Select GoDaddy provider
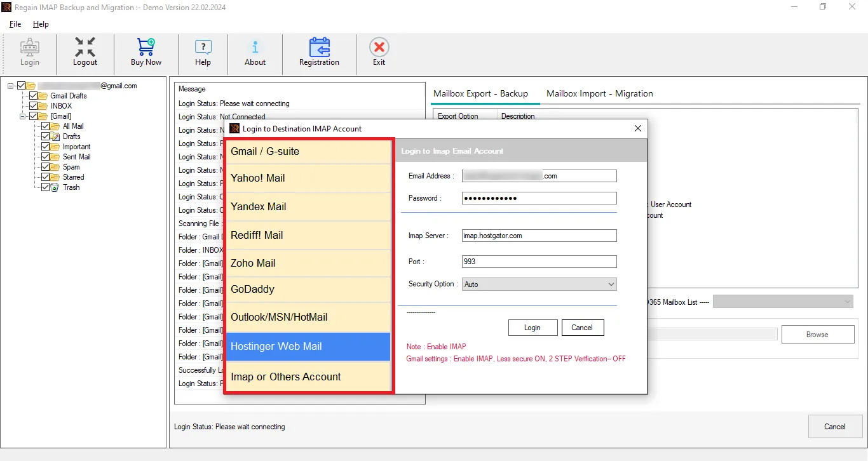868x461 pixels. pos(308,289)
